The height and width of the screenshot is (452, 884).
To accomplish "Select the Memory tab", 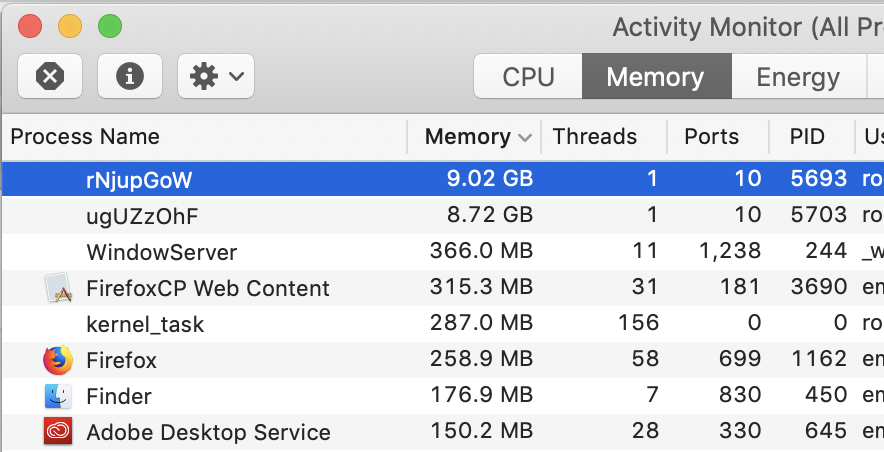I will click(655, 77).
